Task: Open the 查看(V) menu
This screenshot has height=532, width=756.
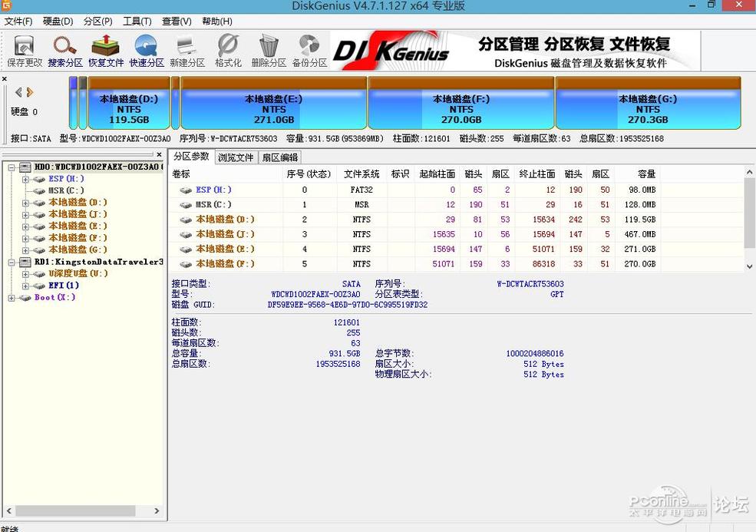Action: pyautogui.click(x=177, y=21)
